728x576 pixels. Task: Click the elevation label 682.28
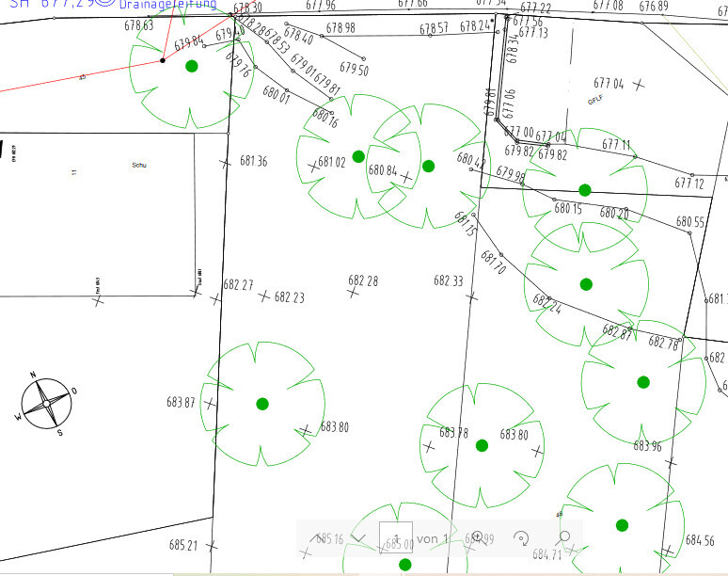(x=363, y=280)
